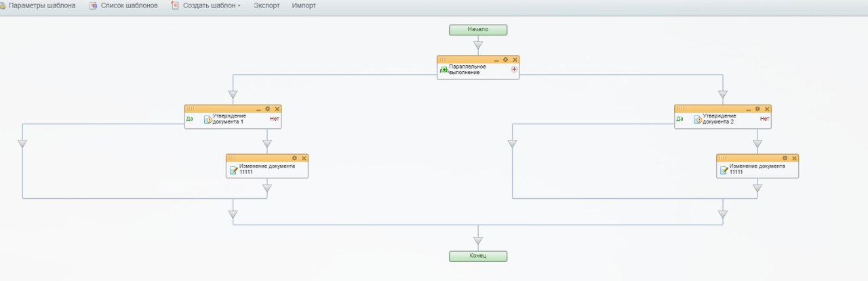868x281 pixels.
Task: Grab header grip of Утверждение документа 2
Action: pyautogui.click(x=680, y=109)
